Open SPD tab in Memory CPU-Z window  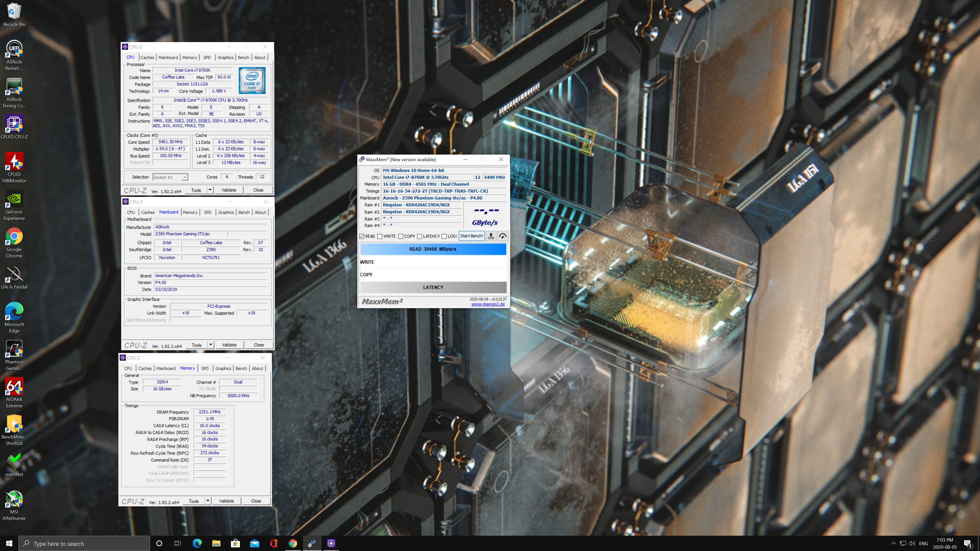coord(205,368)
